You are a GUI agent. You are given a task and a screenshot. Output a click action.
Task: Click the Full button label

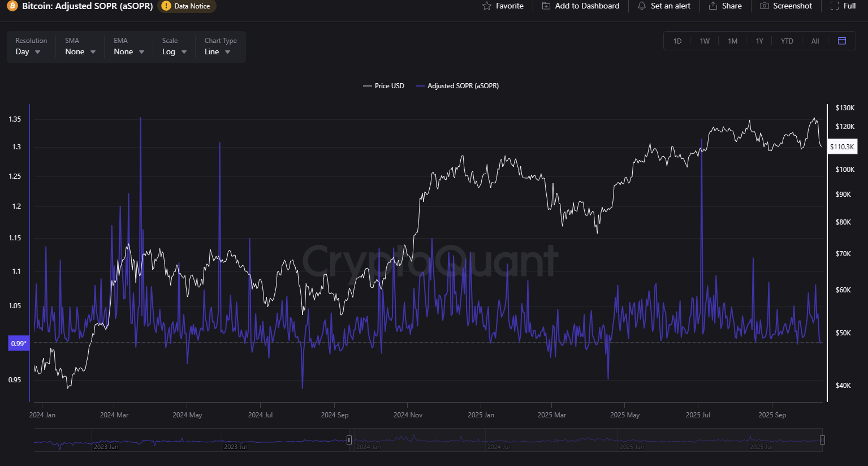coord(849,6)
